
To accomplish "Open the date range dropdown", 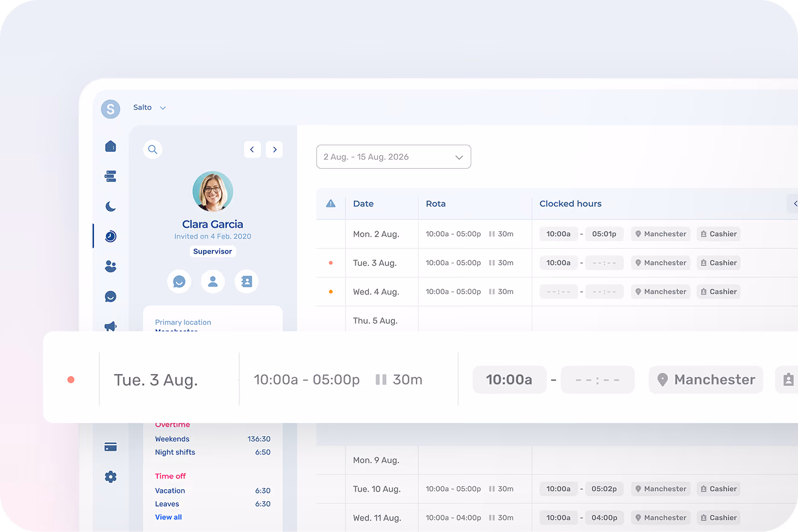I will click(x=394, y=157).
